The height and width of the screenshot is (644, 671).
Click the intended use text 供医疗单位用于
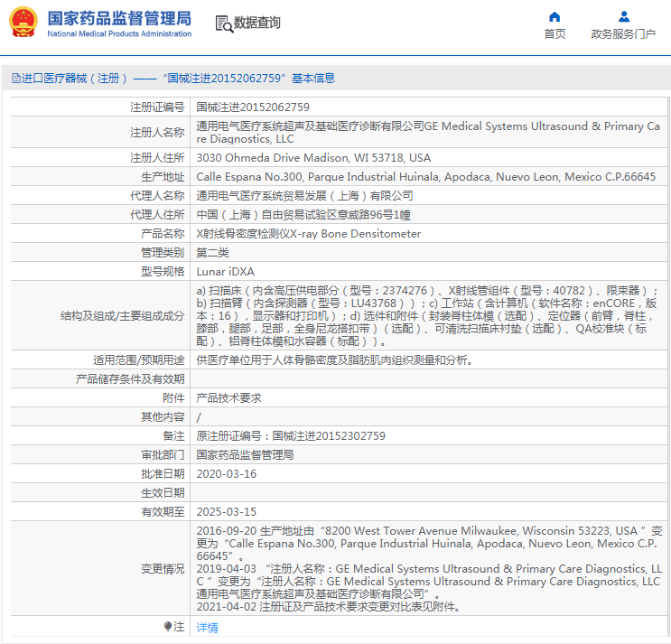pos(335,360)
